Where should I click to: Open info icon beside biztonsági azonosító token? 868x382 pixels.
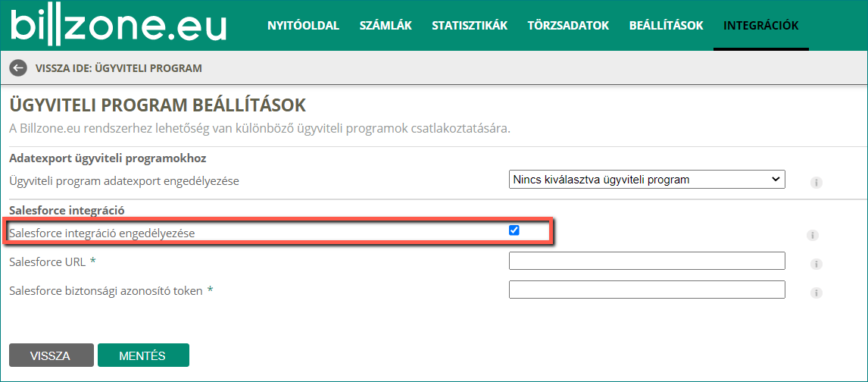[816, 293]
